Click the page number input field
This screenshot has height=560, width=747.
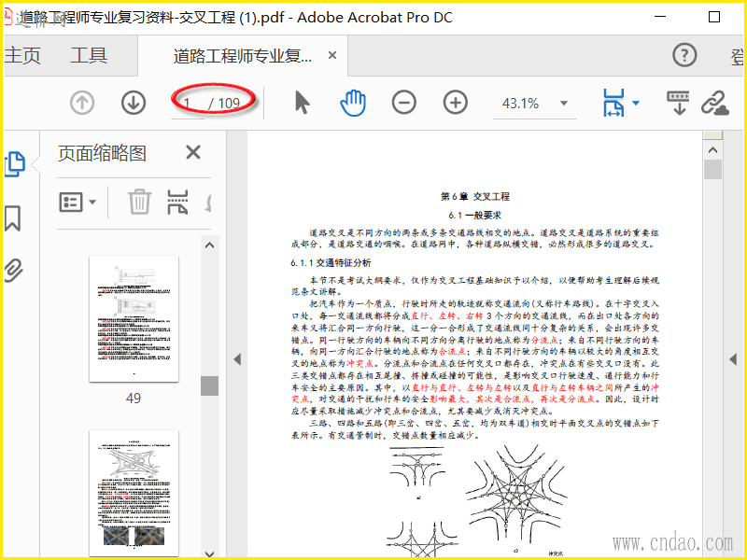[188, 104]
